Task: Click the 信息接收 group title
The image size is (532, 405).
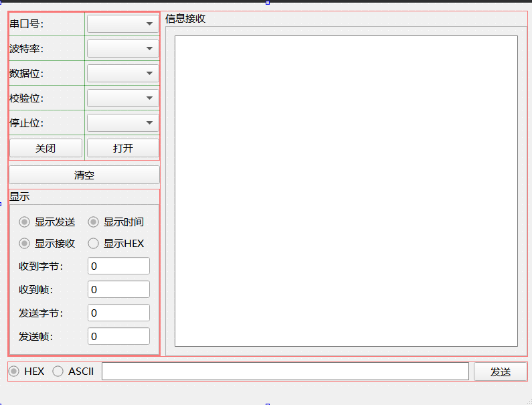Action: 185,19
